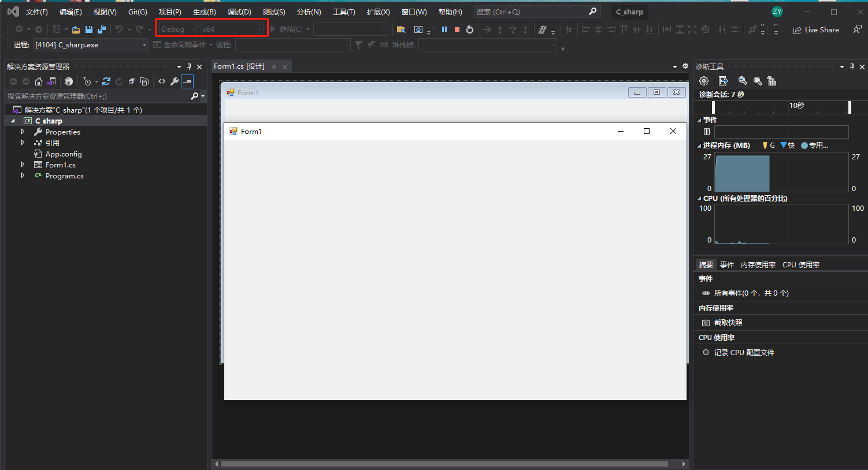
Task: Click the Live Share button
Action: point(816,30)
